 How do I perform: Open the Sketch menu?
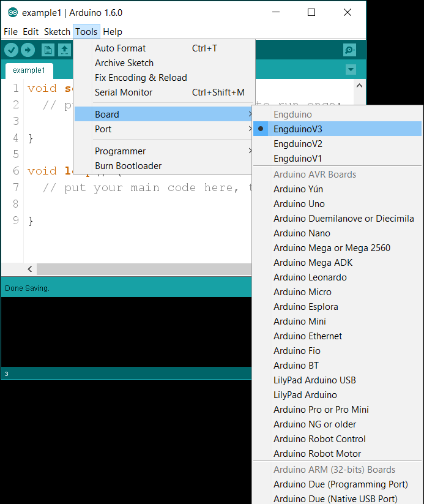(57, 32)
